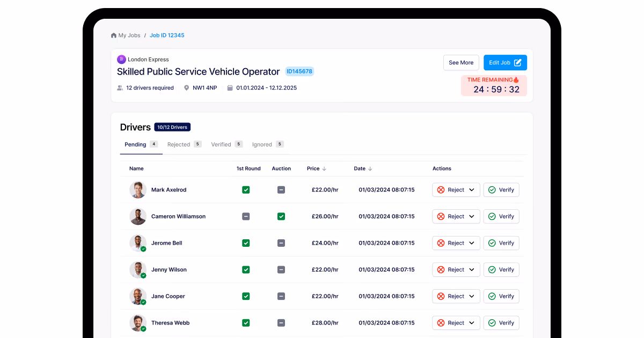Image resolution: width=644 pixels, height=338 pixels.
Task: Open Job ID 12345 breadcrumb link
Action: click(x=167, y=35)
